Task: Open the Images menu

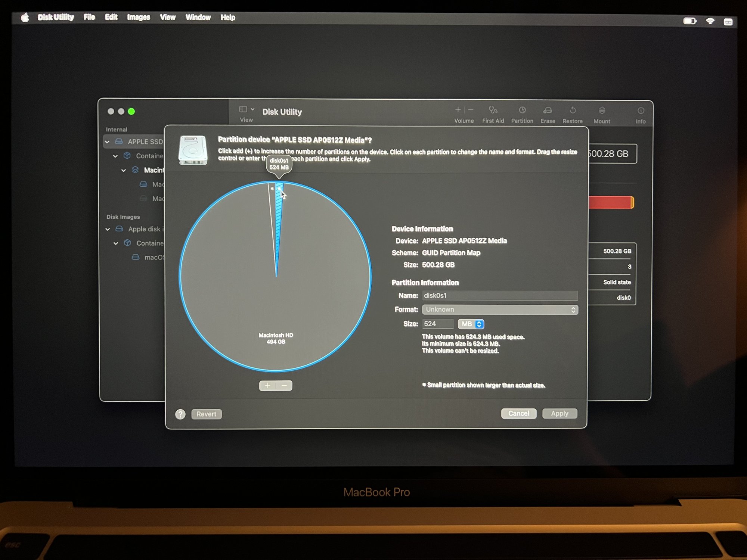Action: 139,18
